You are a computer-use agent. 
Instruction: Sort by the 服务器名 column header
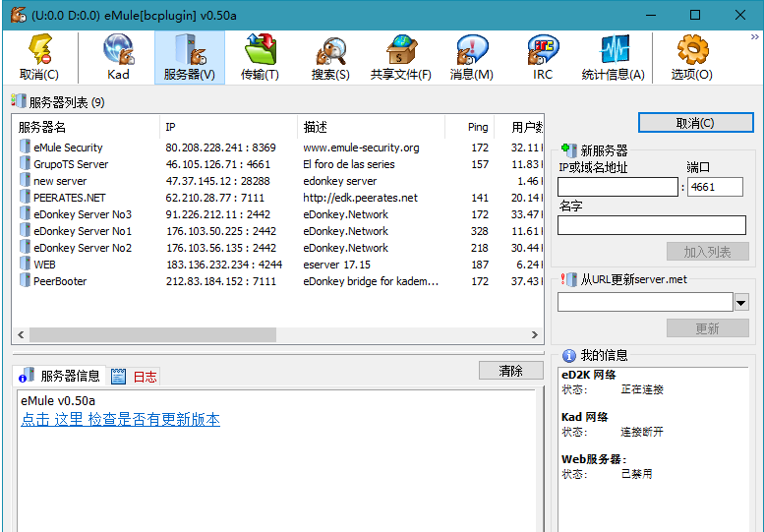(87, 127)
